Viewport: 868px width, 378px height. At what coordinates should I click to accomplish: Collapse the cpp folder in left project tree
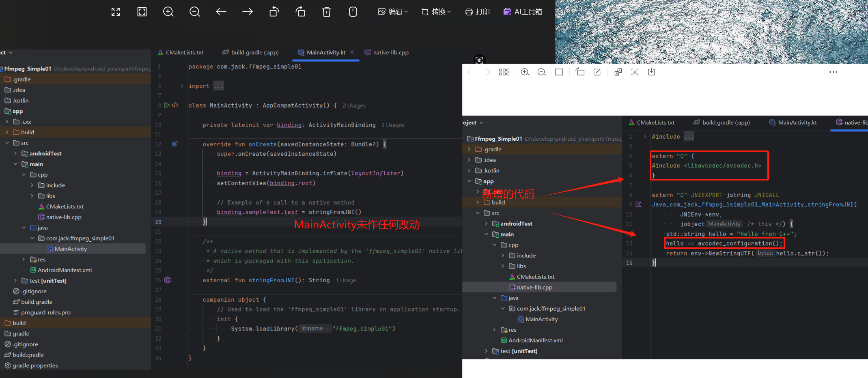click(x=24, y=174)
